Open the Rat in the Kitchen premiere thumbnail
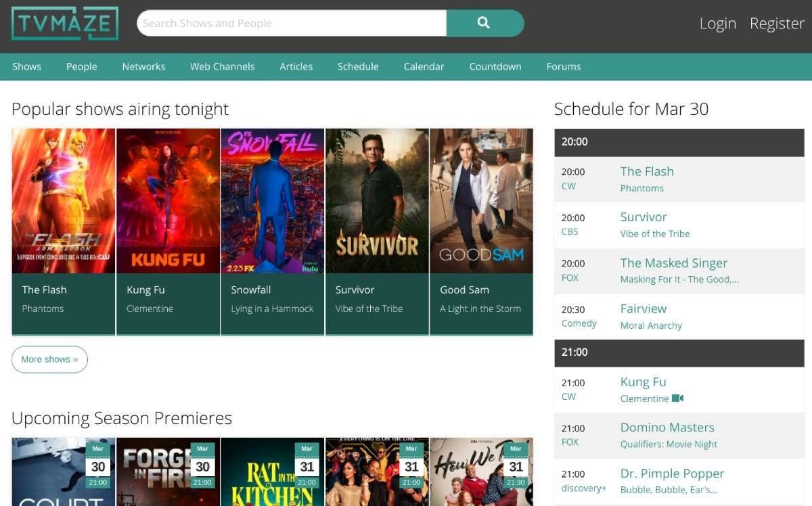The width and height of the screenshot is (812, 506). click(x=273, y=471)
